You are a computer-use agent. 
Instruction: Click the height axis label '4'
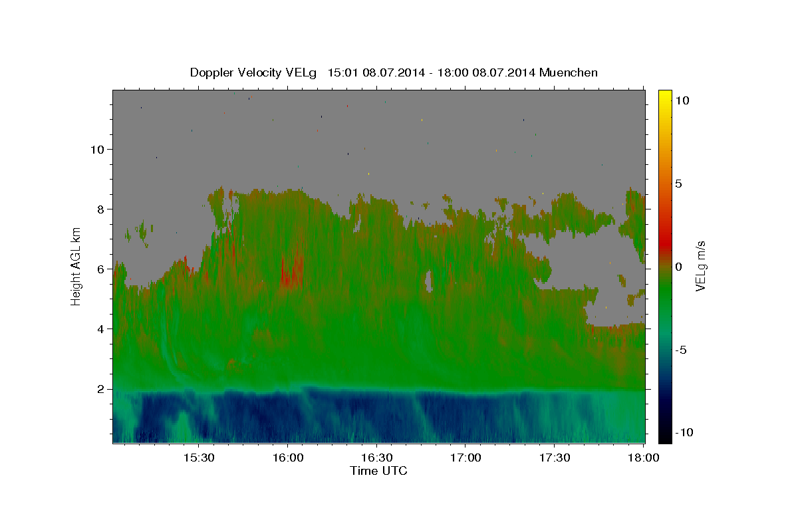99,329
